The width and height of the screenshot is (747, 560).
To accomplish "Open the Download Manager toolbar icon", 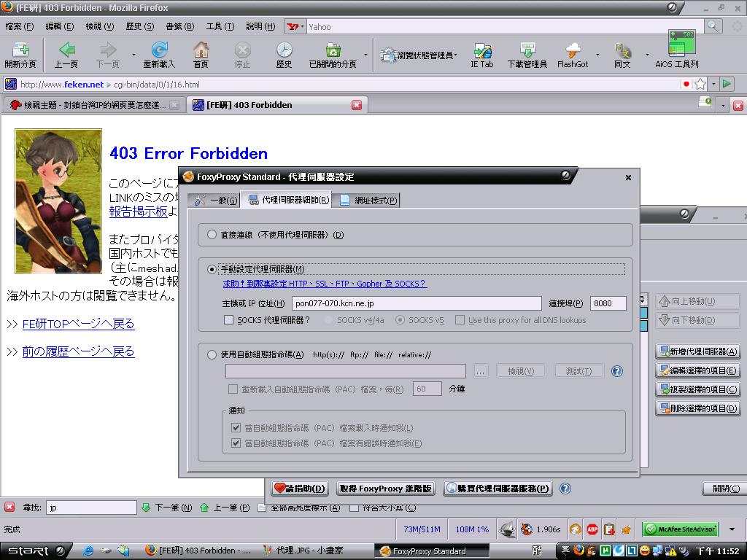I will click(x=527, y=50).
